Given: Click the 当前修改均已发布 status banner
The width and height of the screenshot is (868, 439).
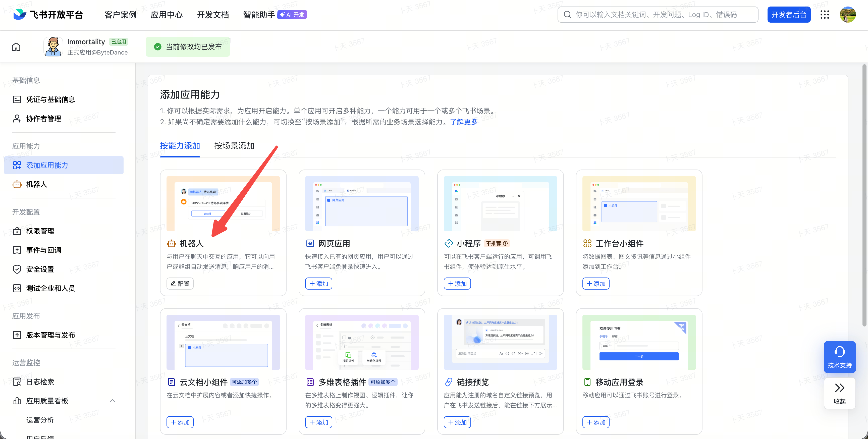Looking at the screenshot, I should pos(188,47).
